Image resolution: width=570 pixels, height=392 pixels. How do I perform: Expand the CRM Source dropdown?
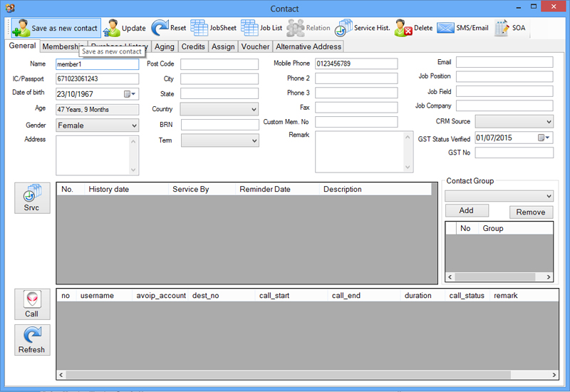[x=549, y=122]
